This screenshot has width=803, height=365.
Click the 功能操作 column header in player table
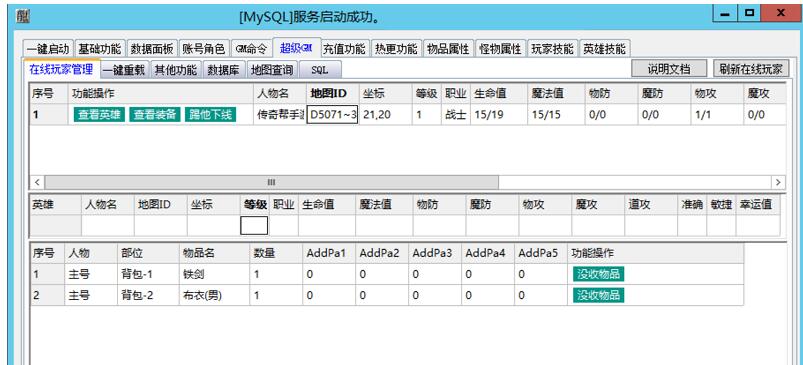tap(161, 94)
